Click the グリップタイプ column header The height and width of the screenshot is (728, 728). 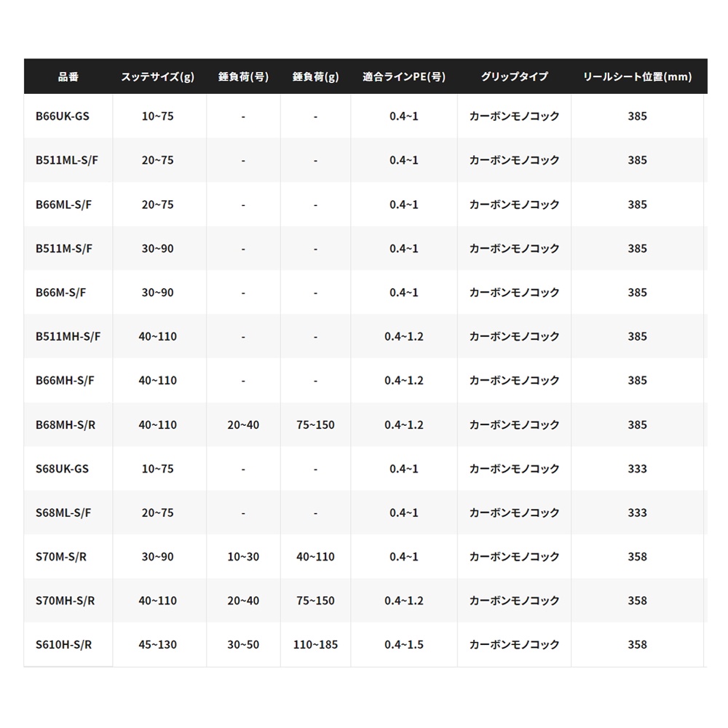point(515,76)
